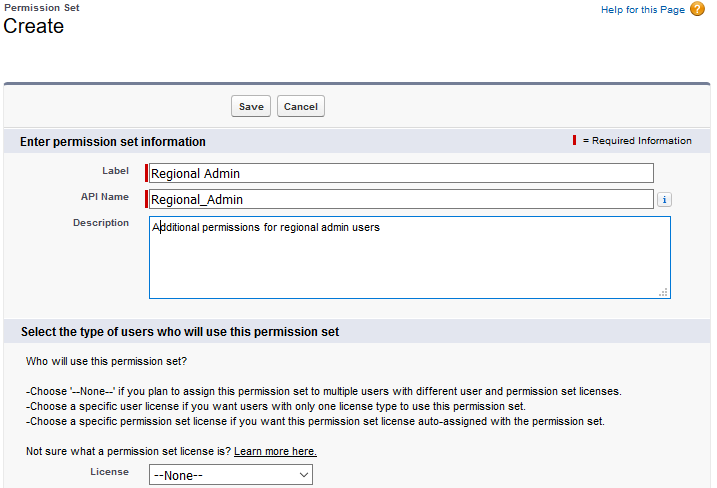Image resolution: width=717 pixels, height=488 pixels.
Task: Click the API Name field caption
Action: (x=105, y=197)
